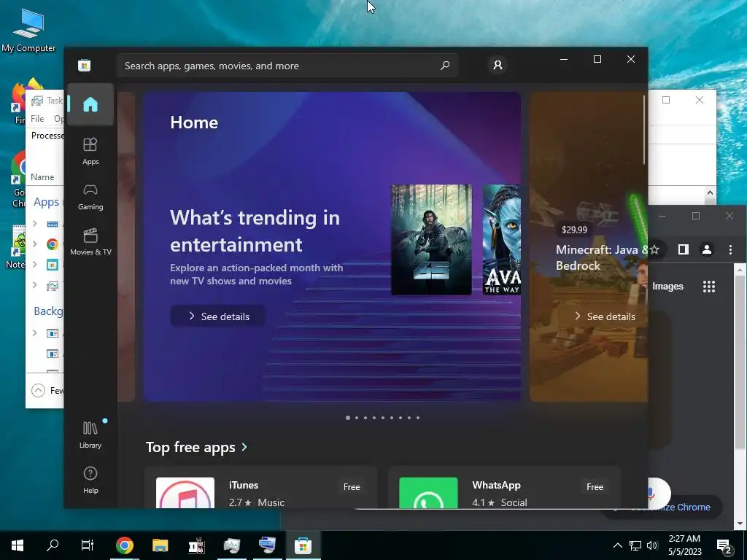Open My Computer desktop icon
The height and width of the screenshot is (560, 747).
click(x=28, y=30)
